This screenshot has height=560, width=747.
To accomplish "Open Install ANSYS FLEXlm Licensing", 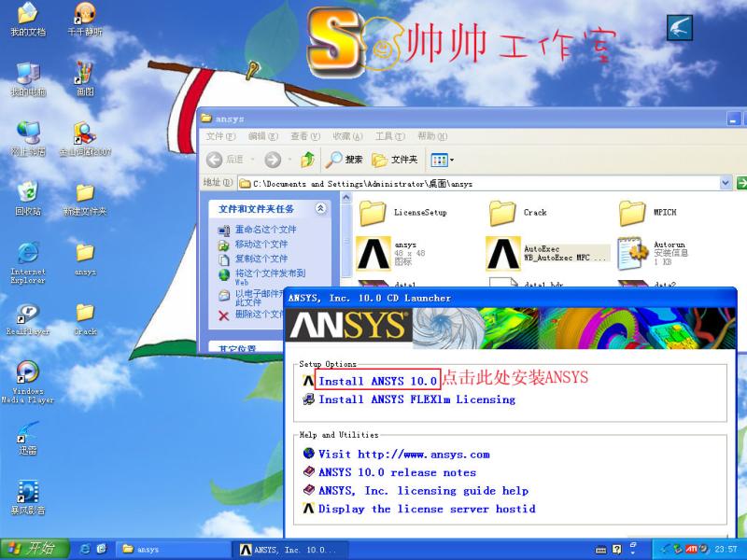I will point(416,399).
